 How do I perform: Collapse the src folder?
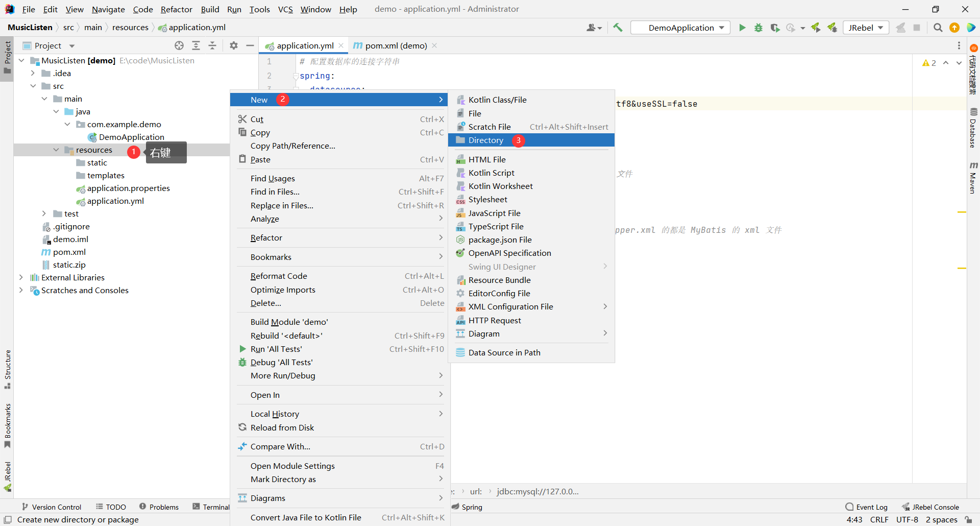pyautogui.click(x=33, y=86)
